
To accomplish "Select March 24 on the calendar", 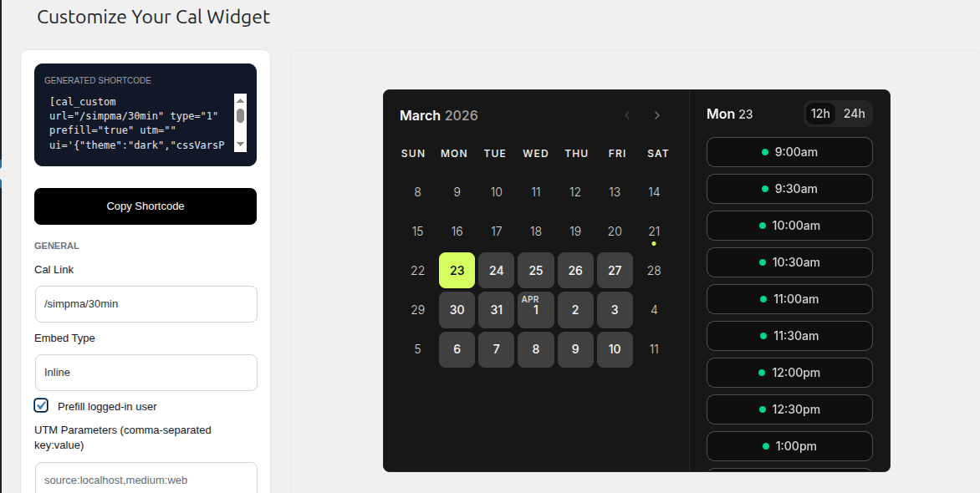I will click(x=497, y=271).
